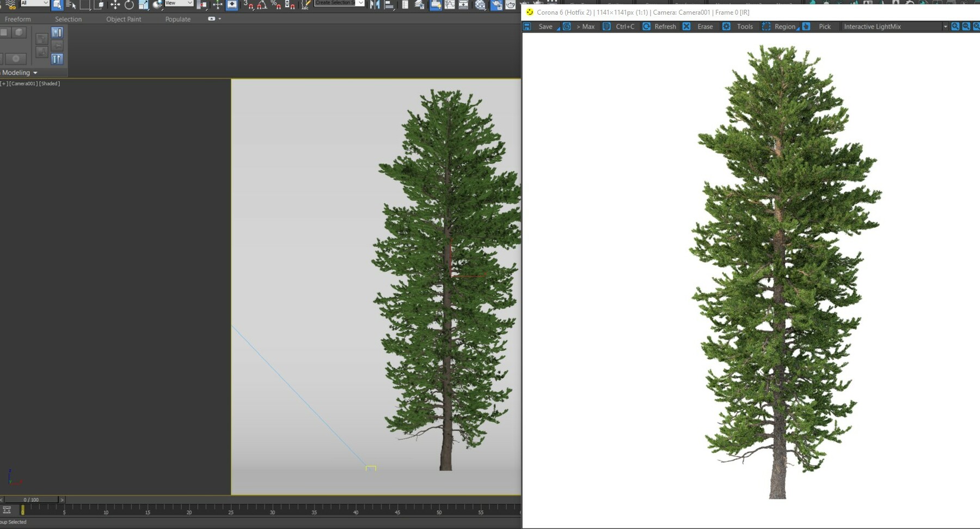Switch to Object Paint ribbon tab
This screenshot has height=529, width=980.
(124, 19)
